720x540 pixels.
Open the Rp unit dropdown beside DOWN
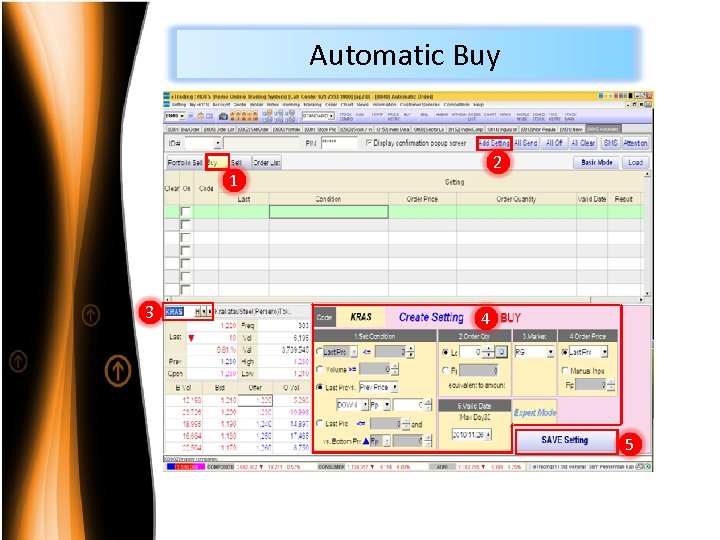pos(387,405)
